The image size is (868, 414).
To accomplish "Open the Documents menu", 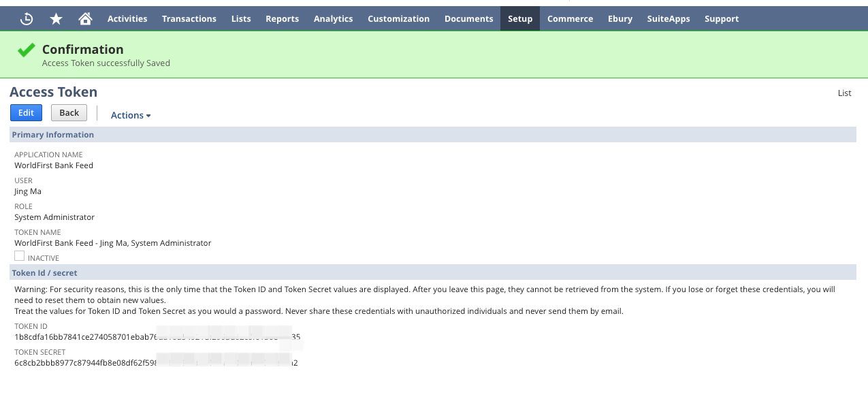I will click(x=468, y=19).
